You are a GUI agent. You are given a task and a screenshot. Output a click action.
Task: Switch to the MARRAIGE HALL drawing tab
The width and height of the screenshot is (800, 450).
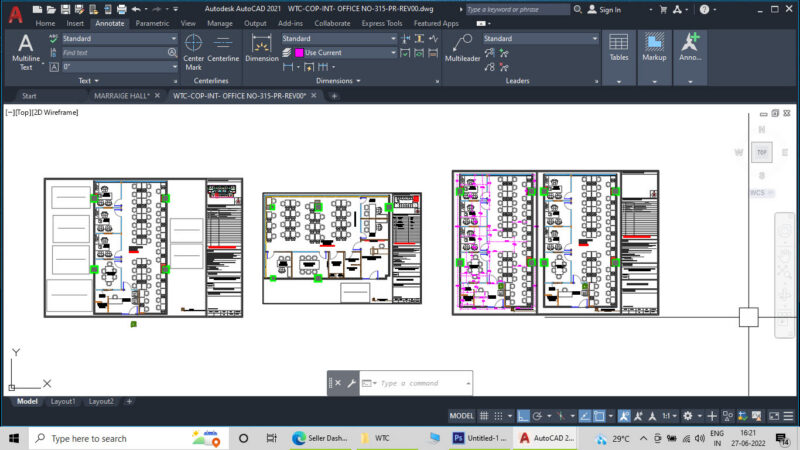click(x=121, y=95)
